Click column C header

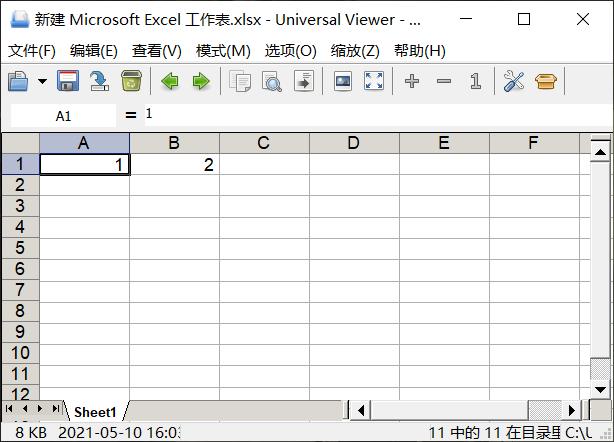coord(264,143)
